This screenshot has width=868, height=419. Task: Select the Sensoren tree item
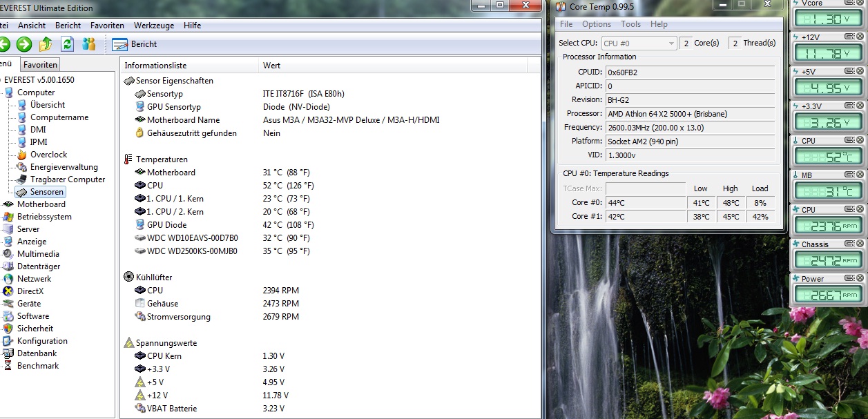click(40, 192)
